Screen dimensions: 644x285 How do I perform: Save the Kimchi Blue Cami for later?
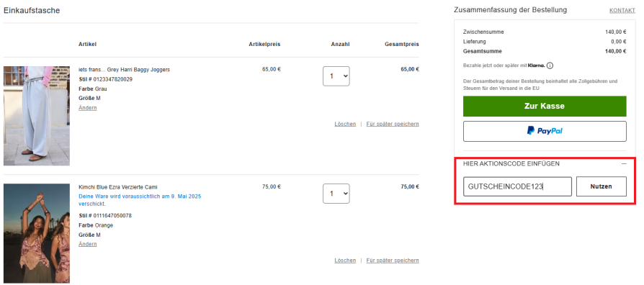(393, 261)
